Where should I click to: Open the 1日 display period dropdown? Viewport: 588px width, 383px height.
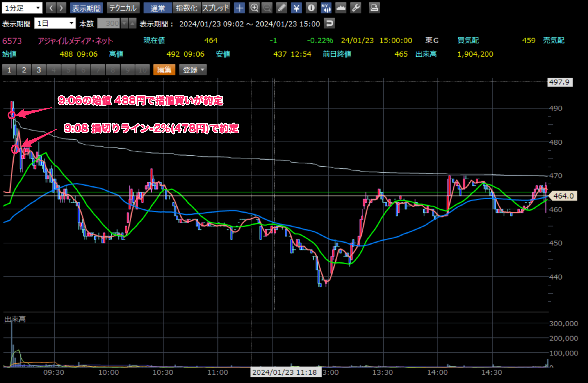click(x=55, y=23)
